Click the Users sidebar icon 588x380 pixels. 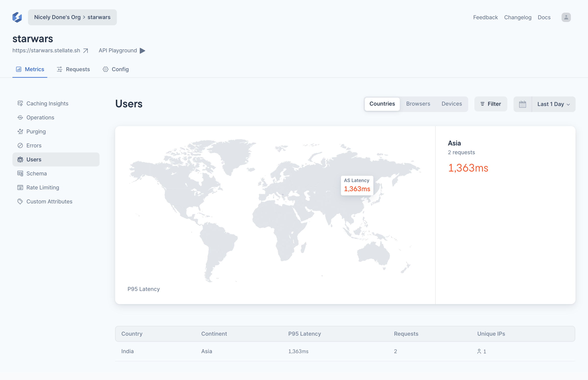(x=20, y=160)
